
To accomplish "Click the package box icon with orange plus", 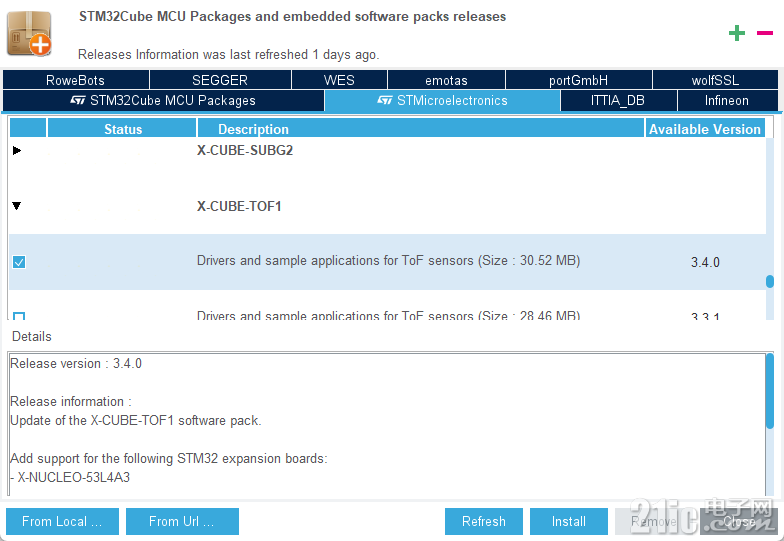I will click(30, 34).
